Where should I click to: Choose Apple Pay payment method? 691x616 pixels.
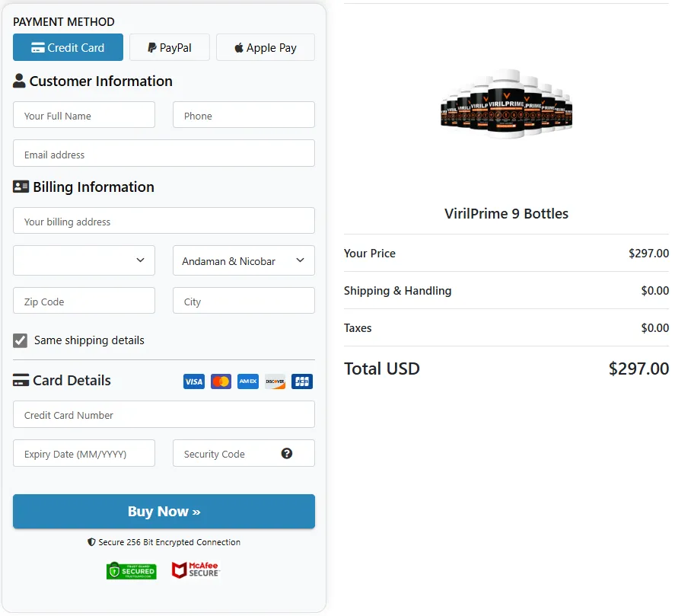click(265, 47)
